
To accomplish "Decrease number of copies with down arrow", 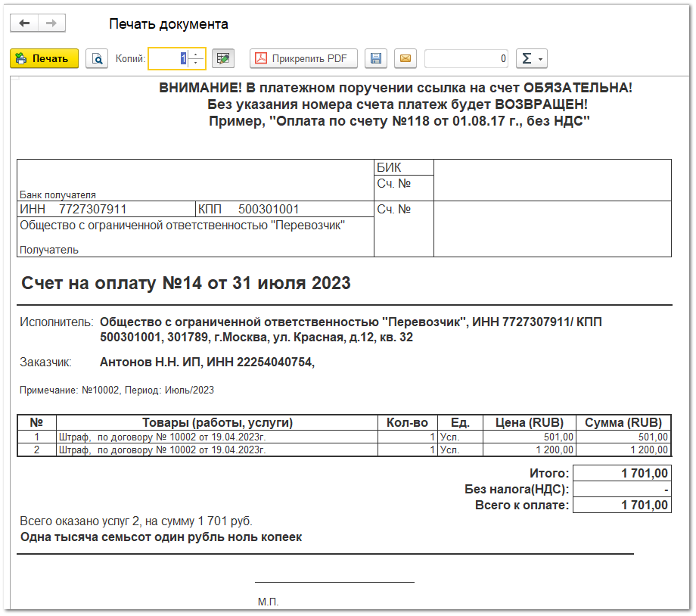I will (x=197, y=63).
